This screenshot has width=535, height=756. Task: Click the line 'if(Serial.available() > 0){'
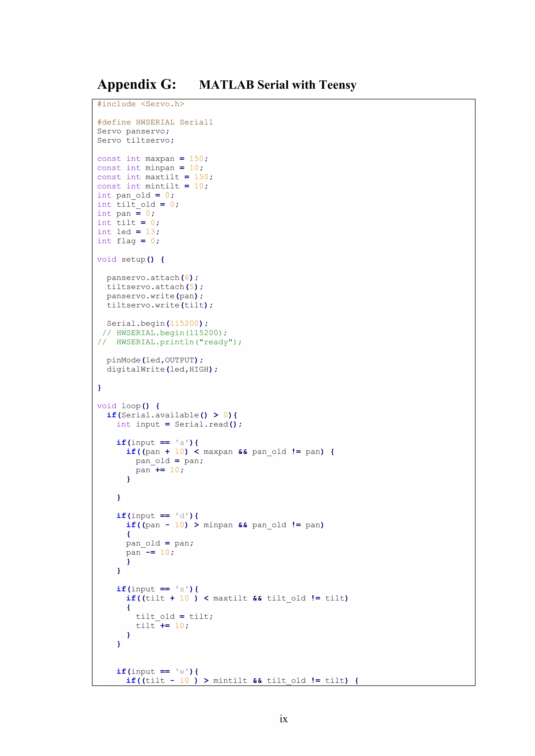coord(172,415)
